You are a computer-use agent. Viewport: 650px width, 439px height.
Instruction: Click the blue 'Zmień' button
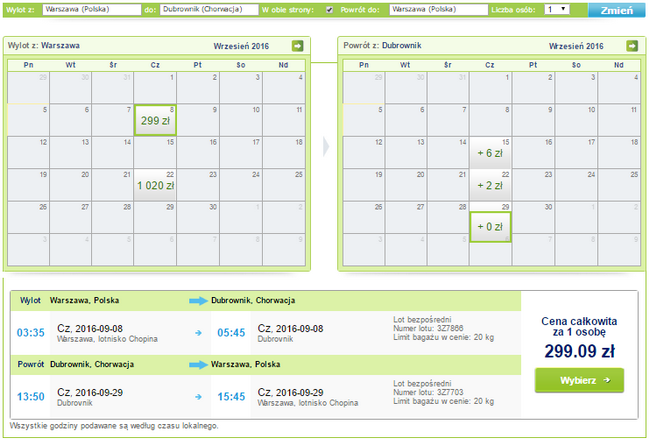coord(616,10)
